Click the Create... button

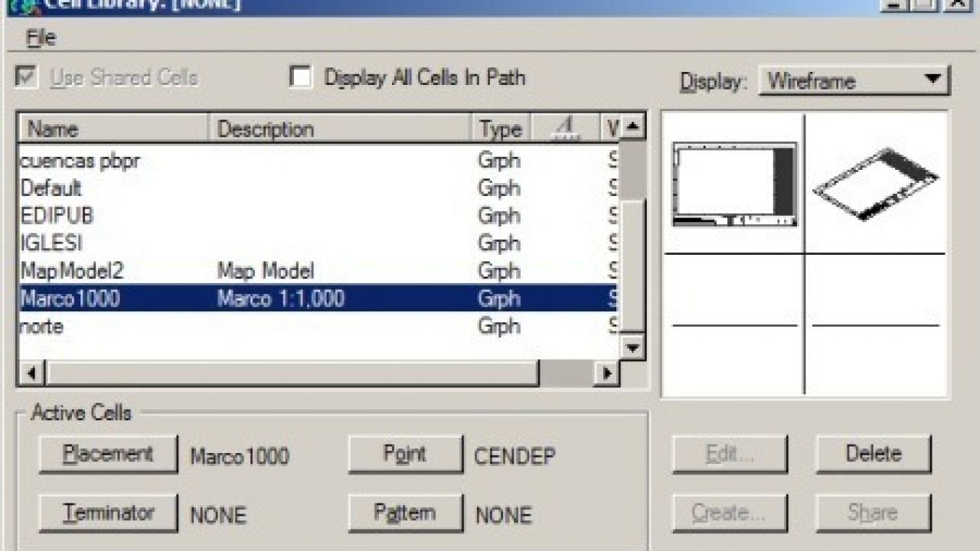(730, 514)
